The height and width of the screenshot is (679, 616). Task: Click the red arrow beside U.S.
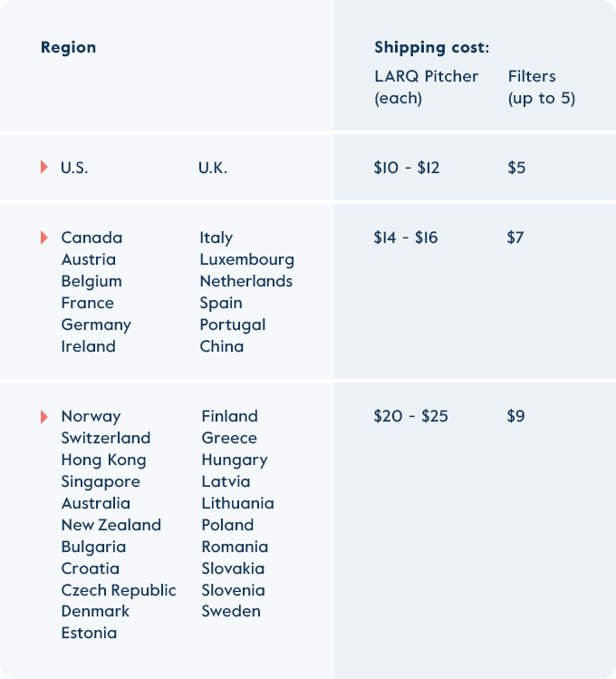(x=44, y=167)
